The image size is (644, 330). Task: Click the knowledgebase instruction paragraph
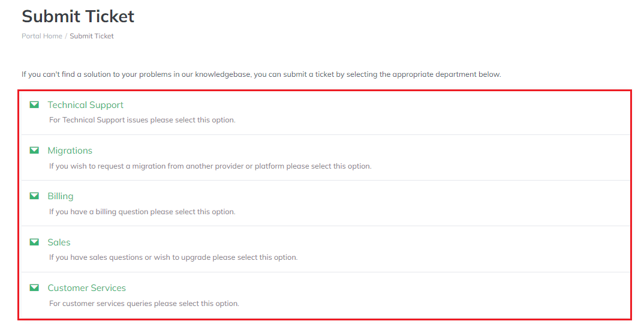261,74
